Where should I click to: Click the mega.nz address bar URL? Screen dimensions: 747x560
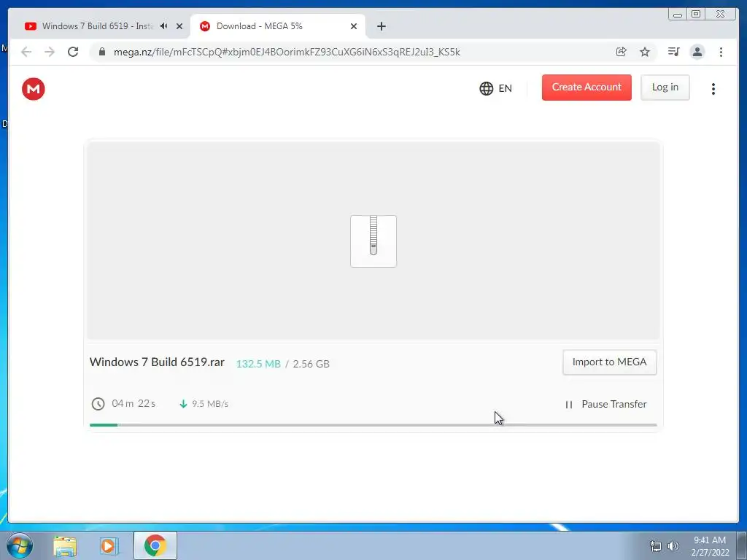(x=287, y=52)
